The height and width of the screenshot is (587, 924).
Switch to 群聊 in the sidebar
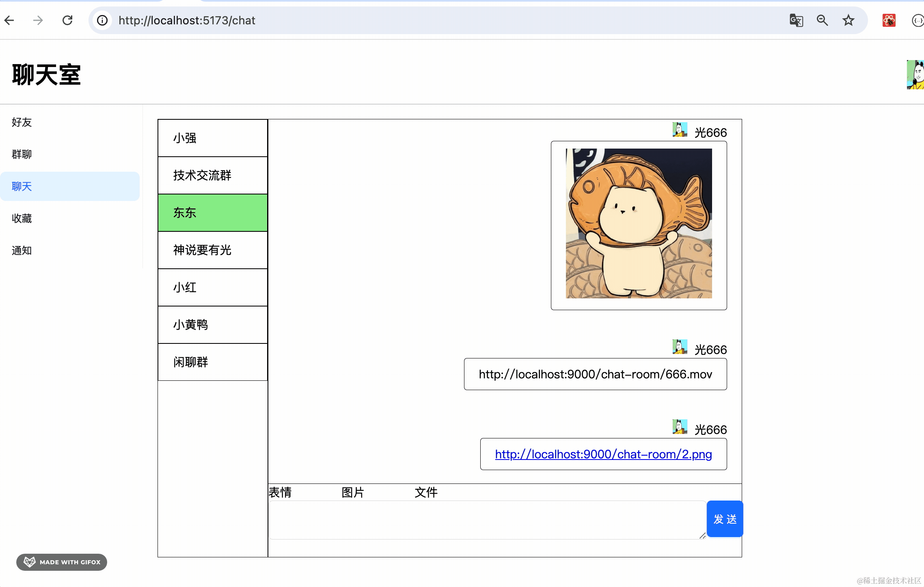pyautogui.click(x=22, y=154)
